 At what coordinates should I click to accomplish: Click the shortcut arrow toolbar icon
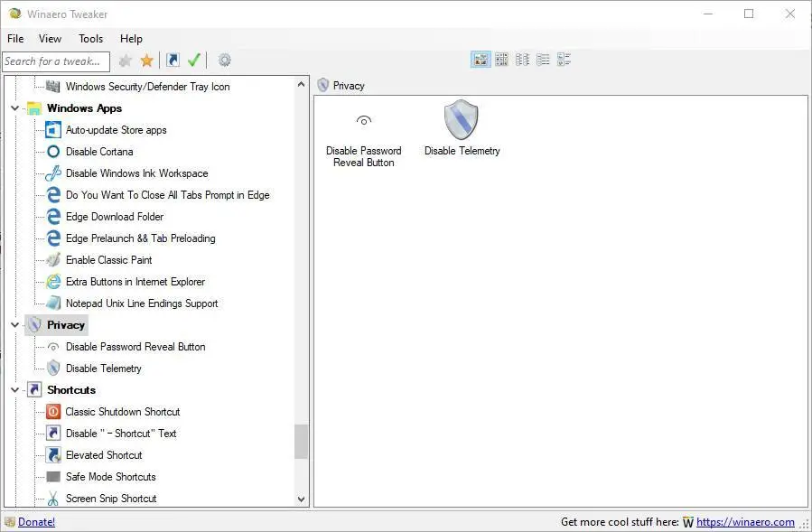point(173,61)
